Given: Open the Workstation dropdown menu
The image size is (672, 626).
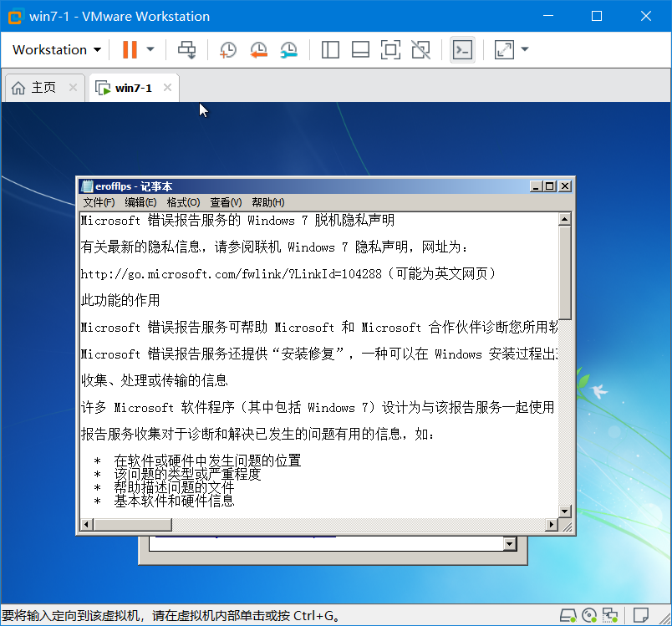Looking at the screenshot, I should tap(57, 49).
